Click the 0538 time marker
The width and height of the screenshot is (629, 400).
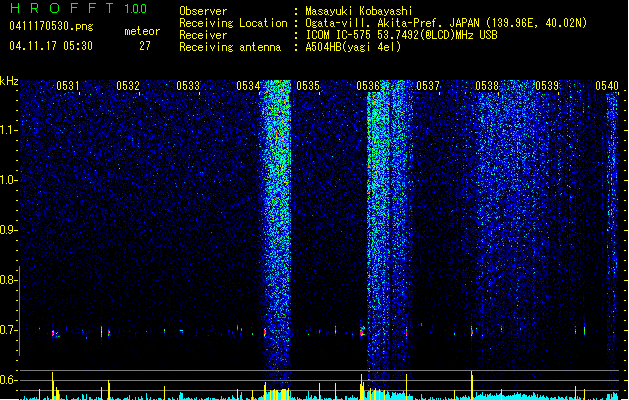point(487,86)
